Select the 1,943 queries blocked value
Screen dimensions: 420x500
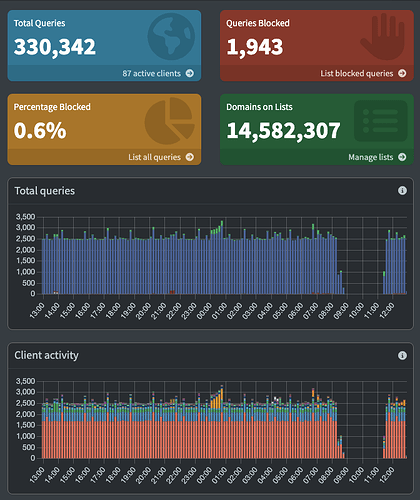(255, 47)
